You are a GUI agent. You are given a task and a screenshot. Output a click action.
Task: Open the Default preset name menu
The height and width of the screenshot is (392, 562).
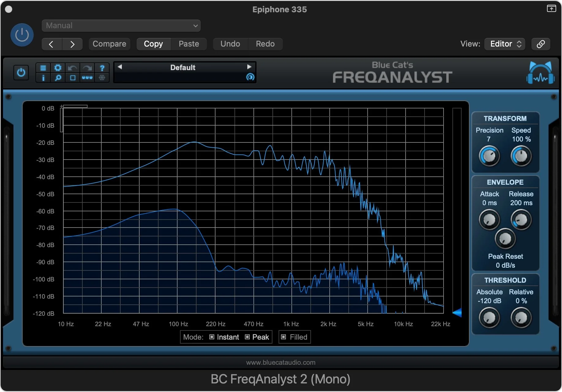point(183,67)
